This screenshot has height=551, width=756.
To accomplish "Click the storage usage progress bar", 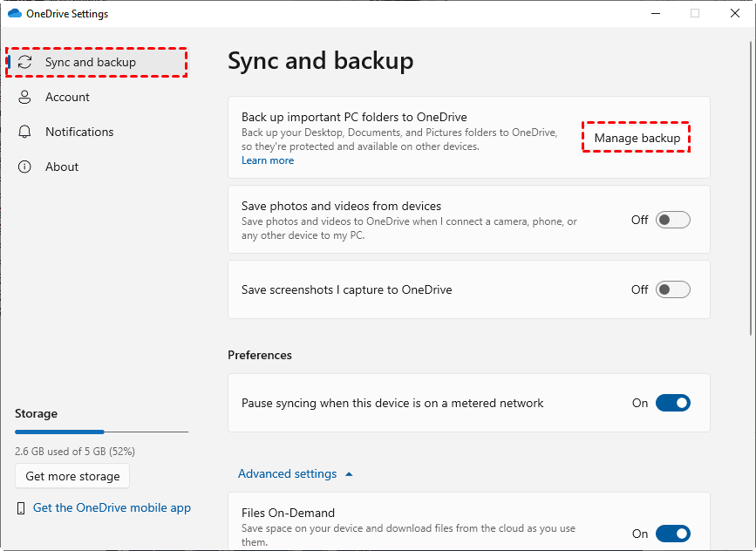I will 101,432.
